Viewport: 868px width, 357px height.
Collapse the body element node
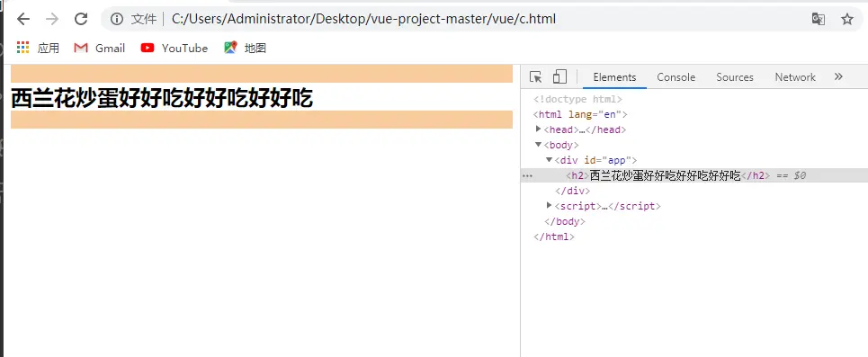(539, 145)
